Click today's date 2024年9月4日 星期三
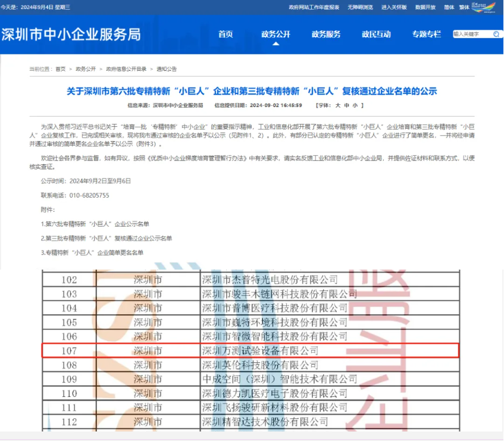The width and height of the screenshot is (504, 441). click(45, 7)
